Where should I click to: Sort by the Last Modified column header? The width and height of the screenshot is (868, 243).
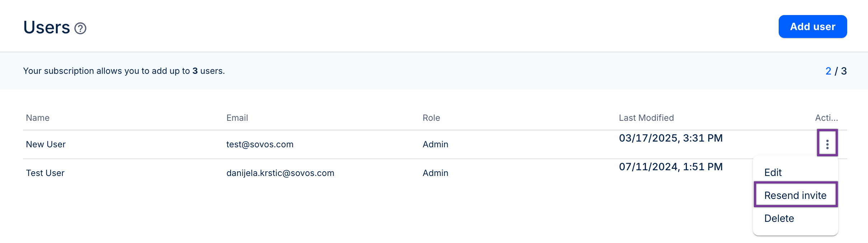tap(646, 118)
